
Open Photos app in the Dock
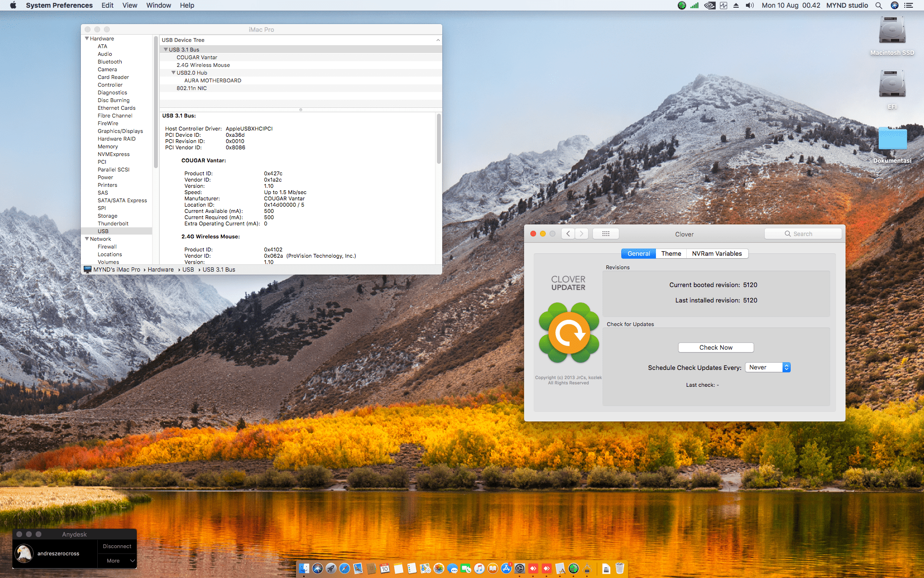439,568
